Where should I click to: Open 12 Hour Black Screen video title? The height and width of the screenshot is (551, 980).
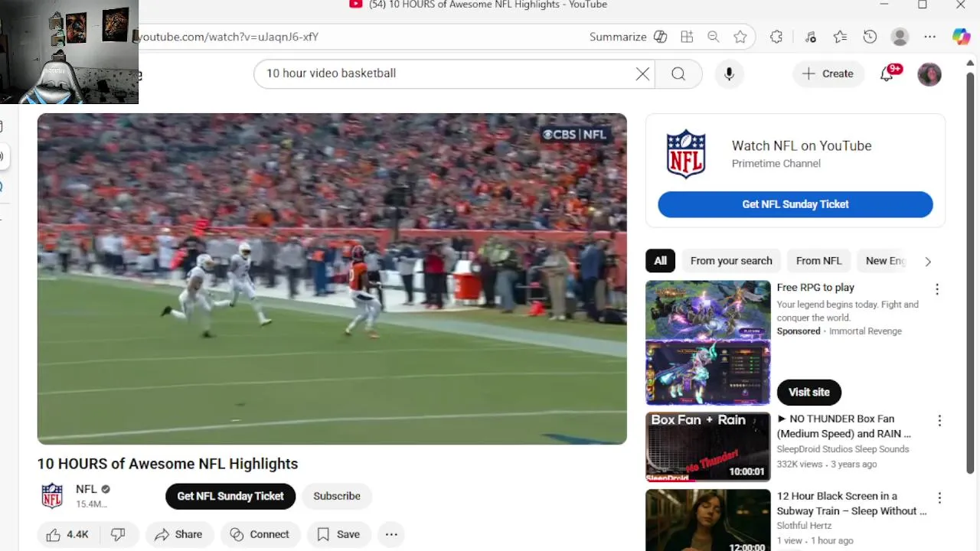pos(851,504)
